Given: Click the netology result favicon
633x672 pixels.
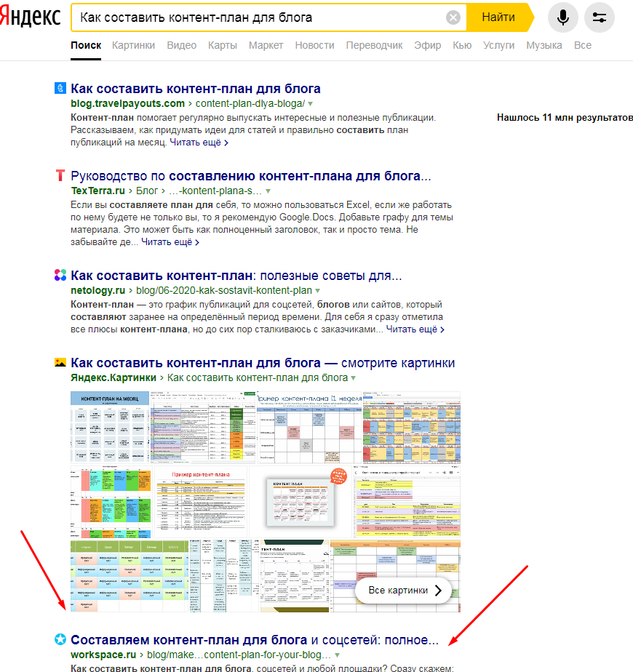Looking at the screenshot, I should 60,275.
